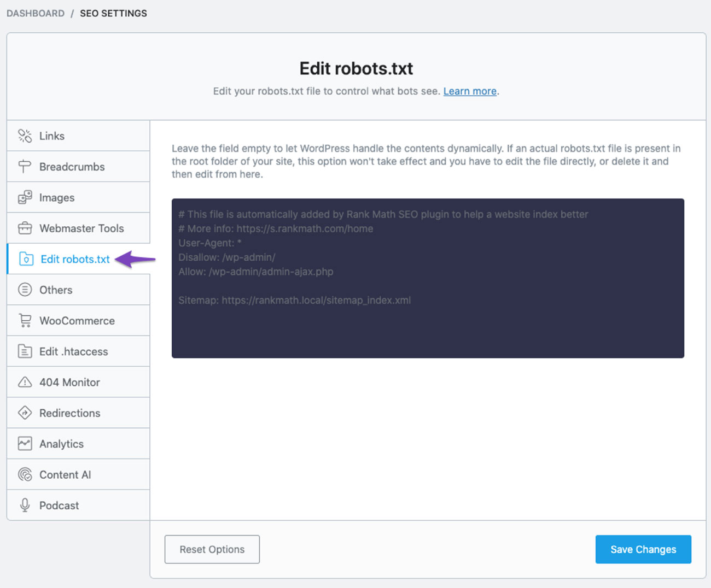Select the Edit robots.txt tab
The width and height of the screenshot is (711, 588).
click(x=78, y=259)
